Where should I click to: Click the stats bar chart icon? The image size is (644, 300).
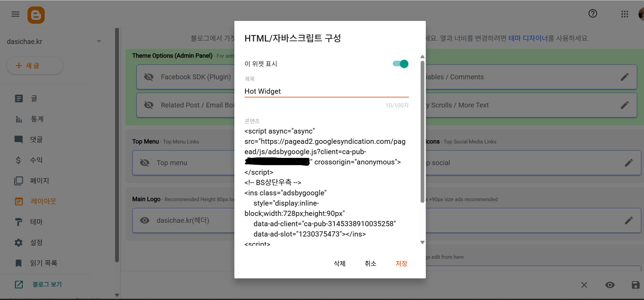coord(19,119)
